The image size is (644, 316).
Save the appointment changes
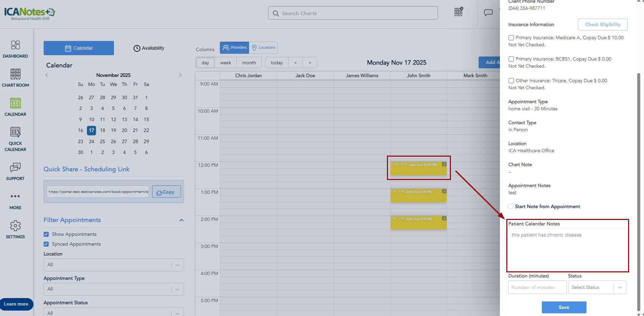564,307
